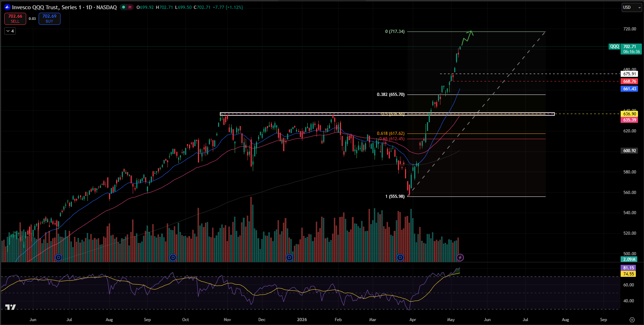Screen dimensions: 644x325
Task: Click the 580.00 price axis label
Action: [x=629, y=172]
